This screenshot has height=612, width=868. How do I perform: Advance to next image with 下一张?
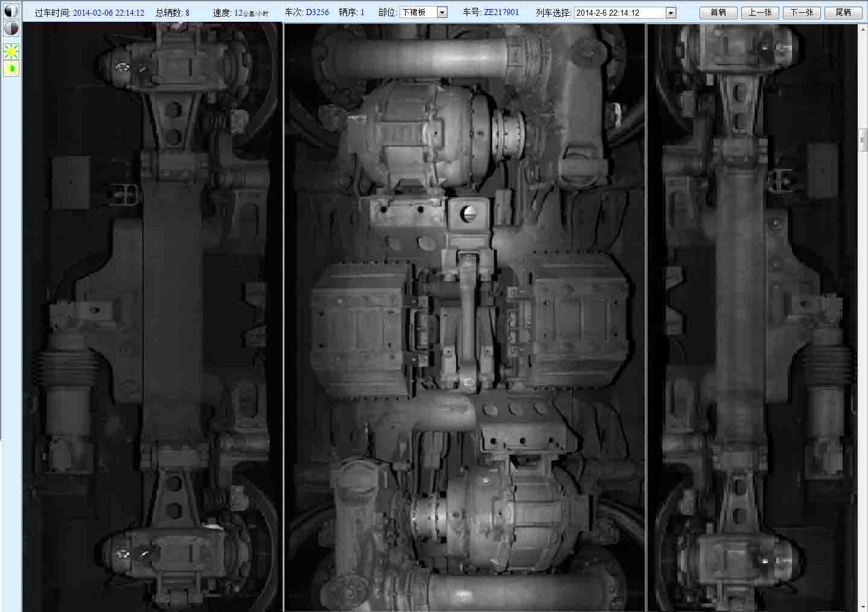[802, 13]
